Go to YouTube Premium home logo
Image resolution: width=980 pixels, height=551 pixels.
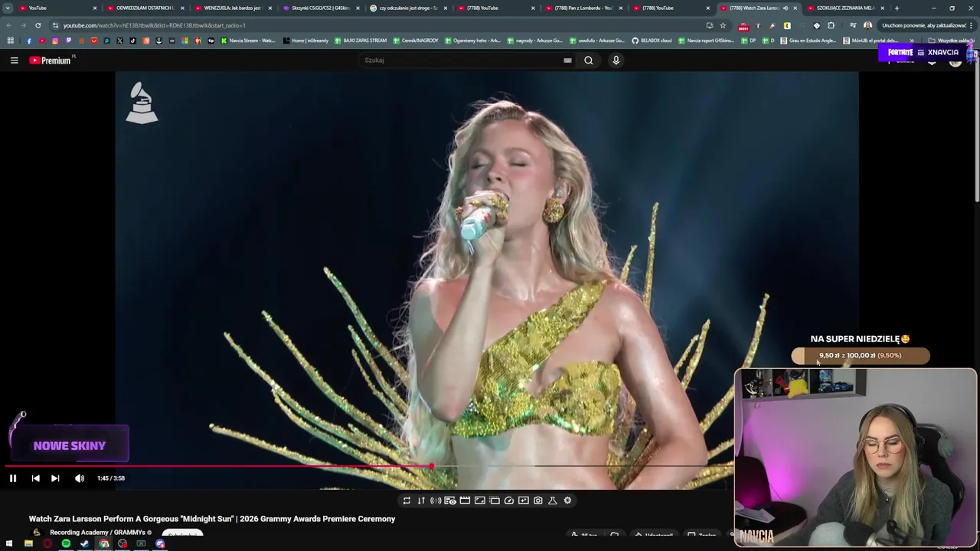coord(51,60)
